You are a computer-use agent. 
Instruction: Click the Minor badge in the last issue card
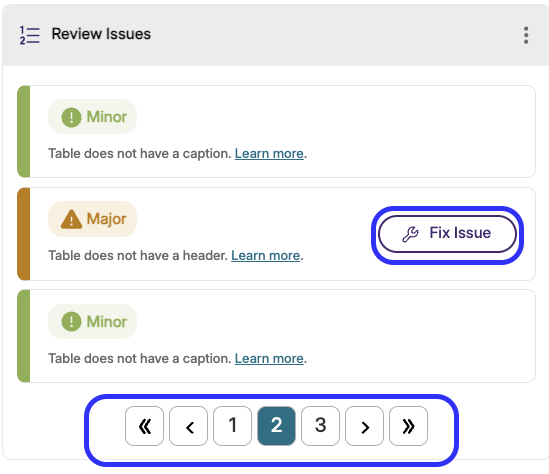tap(92, 321)
